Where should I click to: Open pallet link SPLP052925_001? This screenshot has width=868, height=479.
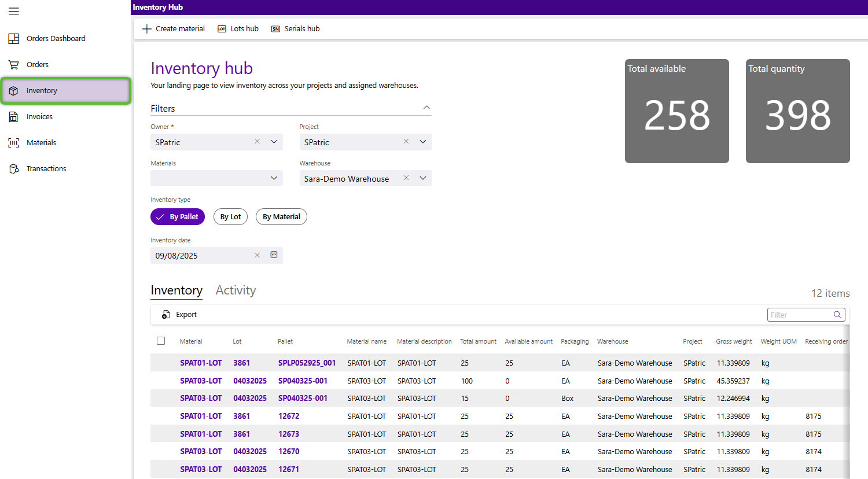(307, 363)
